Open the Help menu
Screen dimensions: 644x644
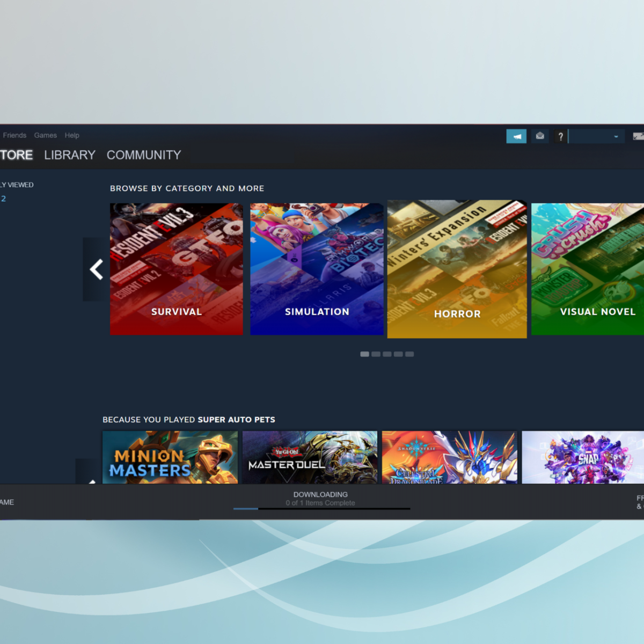(72, 135)
